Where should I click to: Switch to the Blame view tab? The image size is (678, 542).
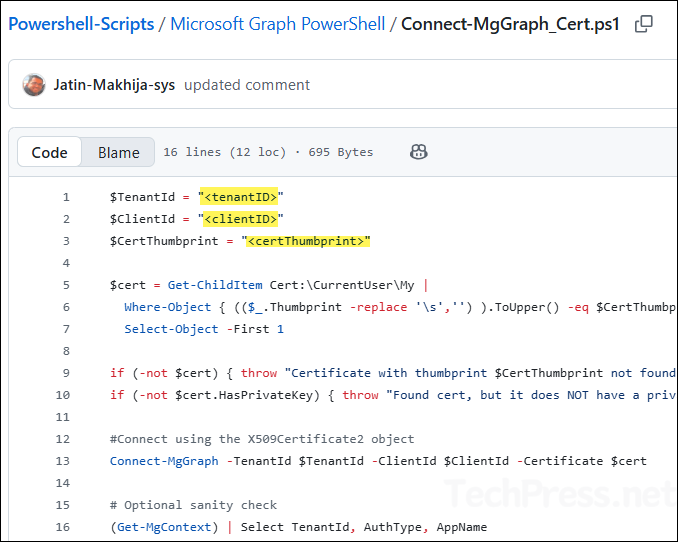[x=118, y=152]
